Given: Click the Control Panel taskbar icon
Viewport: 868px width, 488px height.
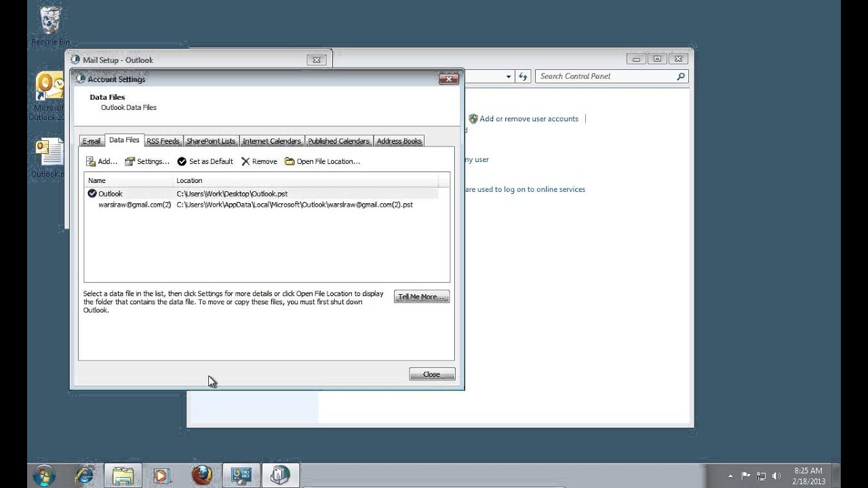Looking at the screenshot, I should coord(241,475).
